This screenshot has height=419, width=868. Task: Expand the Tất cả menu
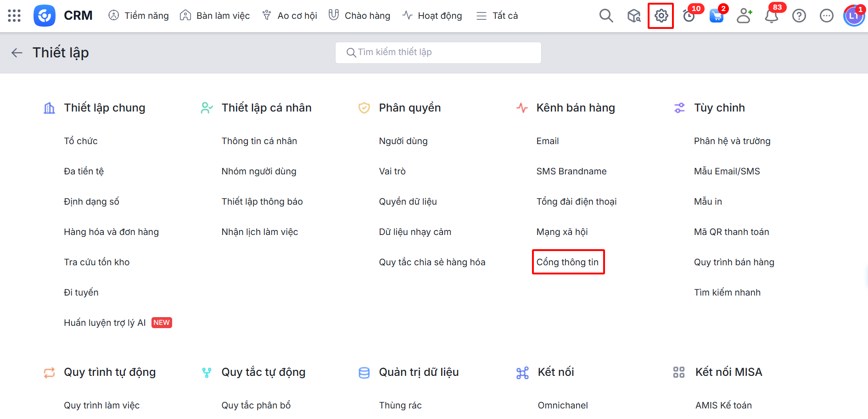point(497,16)
